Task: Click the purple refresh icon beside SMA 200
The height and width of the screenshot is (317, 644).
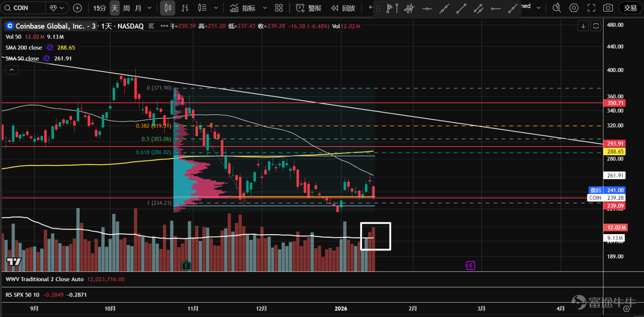Action: (x=50, y=47)
